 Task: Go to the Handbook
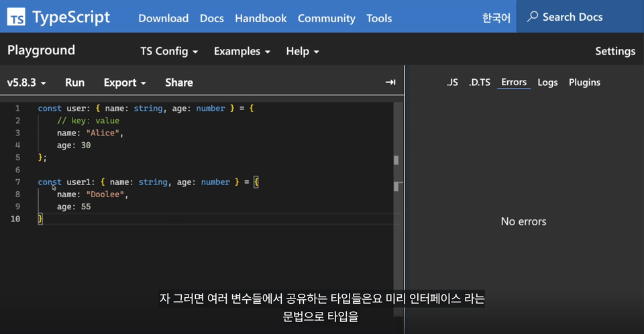pos(261,18)
